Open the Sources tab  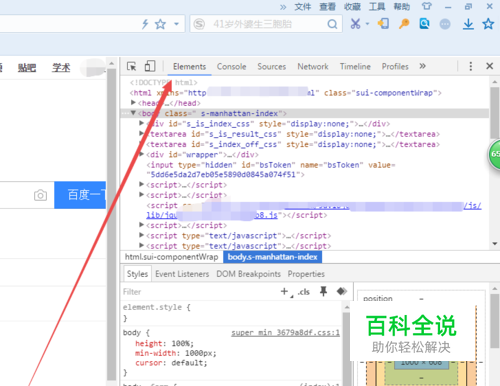click(272, 67)
